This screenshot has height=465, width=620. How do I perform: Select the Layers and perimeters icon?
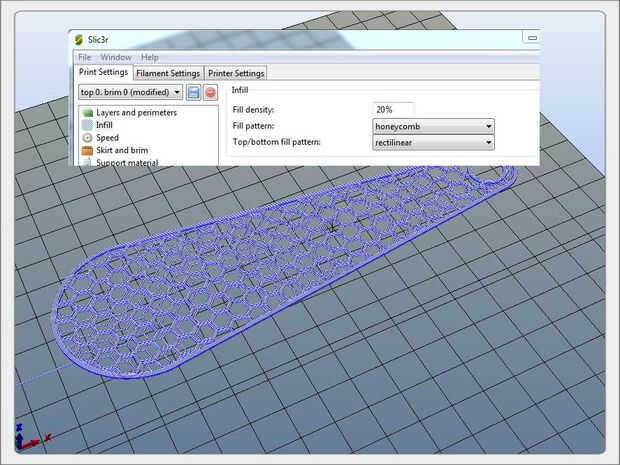point(87,113)
